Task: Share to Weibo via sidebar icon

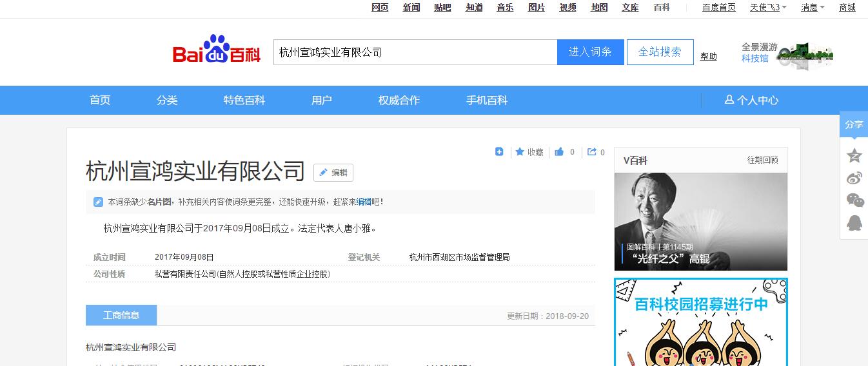Action: 854,178
